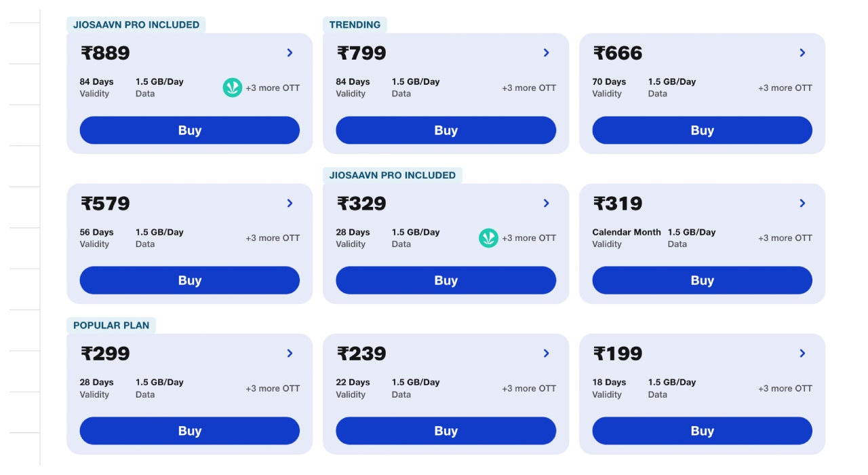Image resolution: width=868 pixels, height=475 pixels.
Task: Click '+3 more OTT' on ₹239 plan
Action: pyautogui.click(x=529, y=389)
